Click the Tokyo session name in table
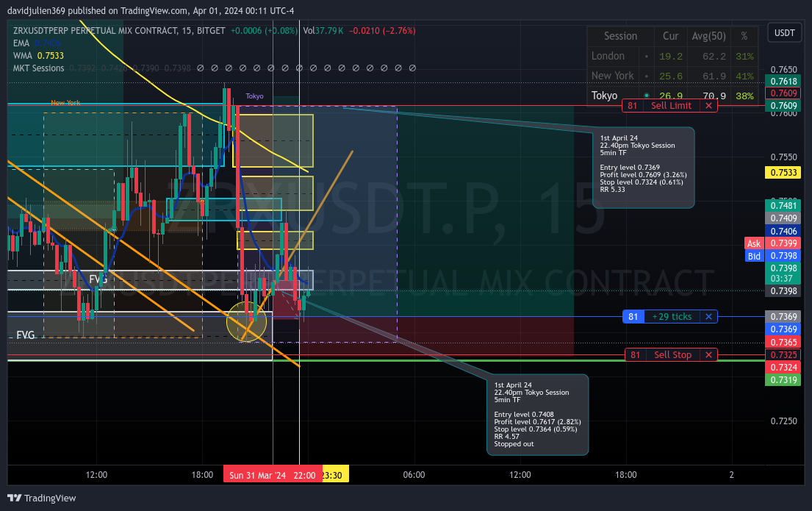 pos(604,96)
